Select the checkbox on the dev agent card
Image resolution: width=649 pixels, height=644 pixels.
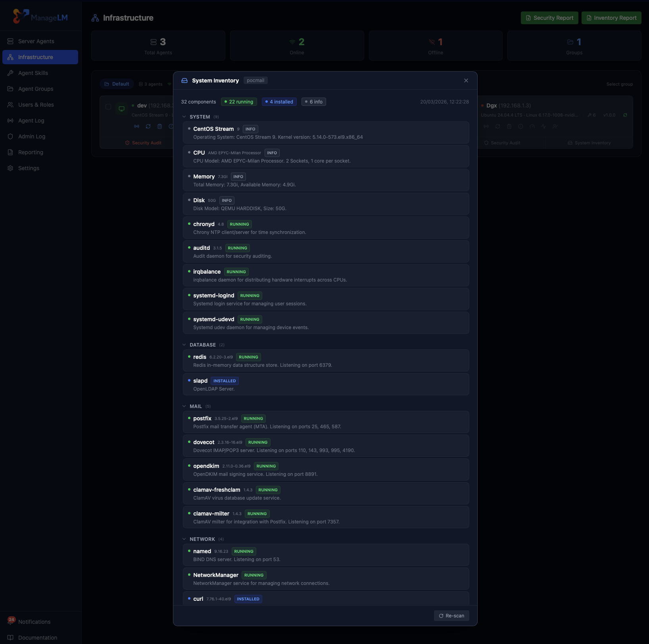pyautogui.click(x=108, y=106)
